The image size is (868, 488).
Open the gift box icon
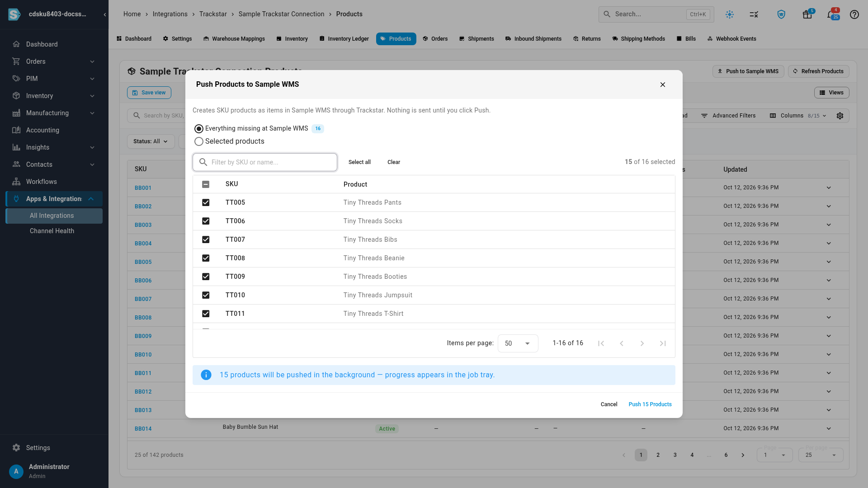(807, 14)
